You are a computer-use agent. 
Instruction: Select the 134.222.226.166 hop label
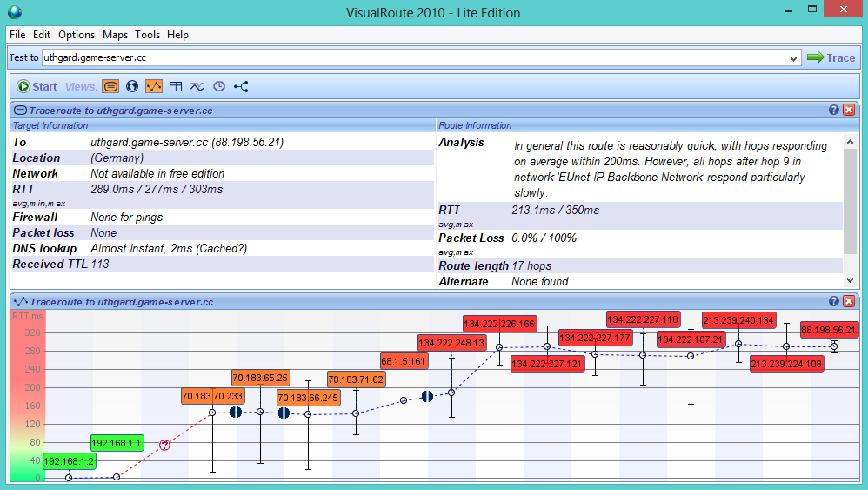[499, 324]
